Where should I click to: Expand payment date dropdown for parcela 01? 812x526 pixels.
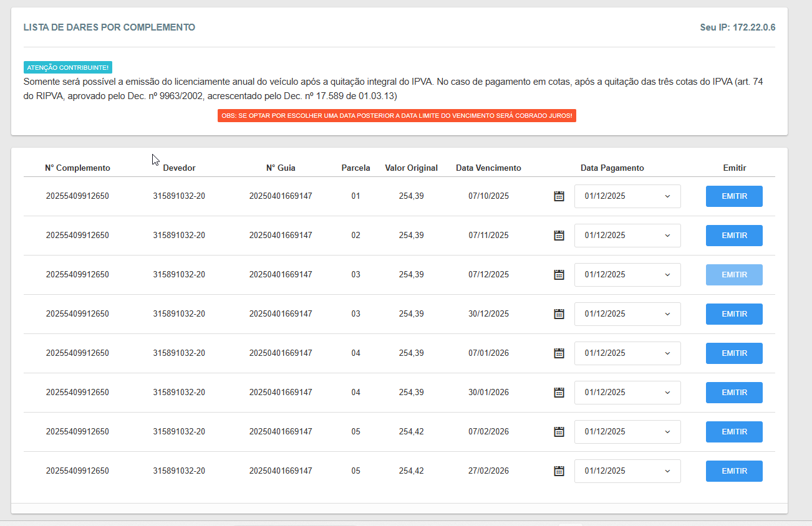[x=627, y=196]
